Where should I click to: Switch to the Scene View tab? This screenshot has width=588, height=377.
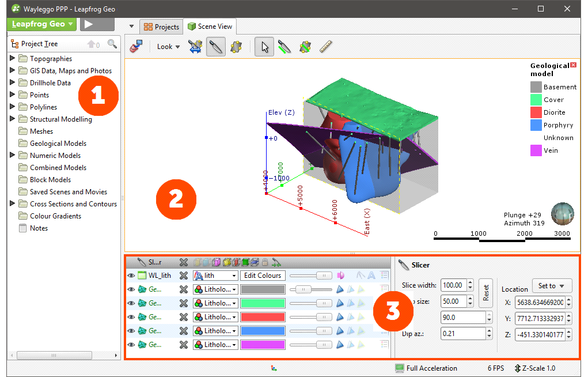[x=210, y=27]
